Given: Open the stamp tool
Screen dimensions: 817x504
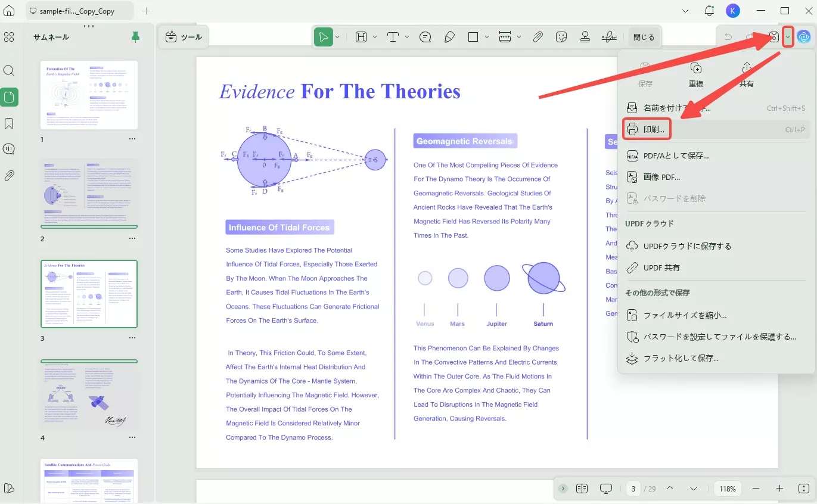Looking at the screenshot, I should (x=585, y=37).
